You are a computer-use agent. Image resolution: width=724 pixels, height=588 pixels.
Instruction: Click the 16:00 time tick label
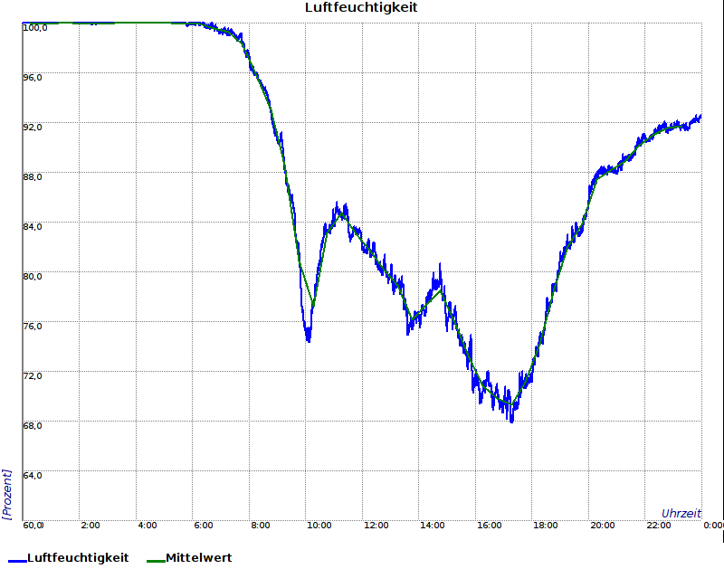tap(489, 526)
